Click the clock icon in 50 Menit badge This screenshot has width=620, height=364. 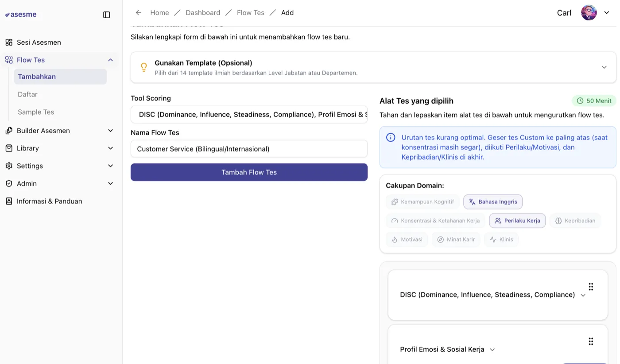coord(580,101)
